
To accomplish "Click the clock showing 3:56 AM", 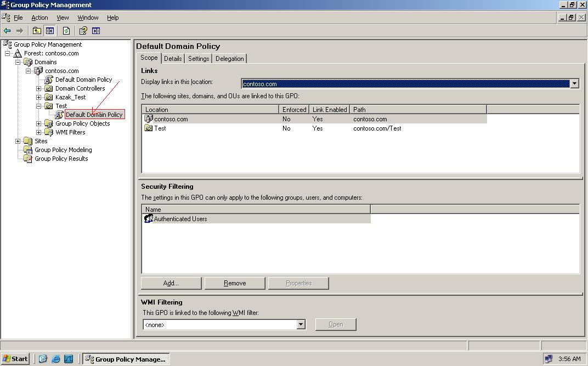I will 569,359.
